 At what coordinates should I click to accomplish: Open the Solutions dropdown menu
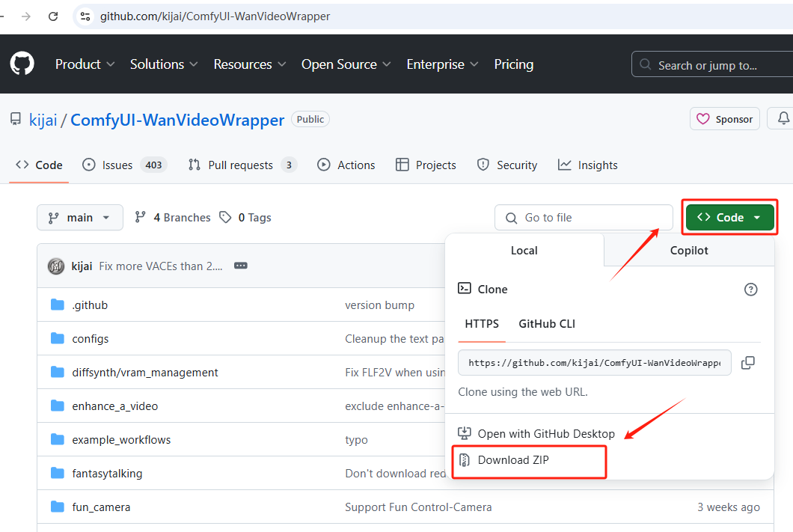pyautogui.click(x=164, y=64)
